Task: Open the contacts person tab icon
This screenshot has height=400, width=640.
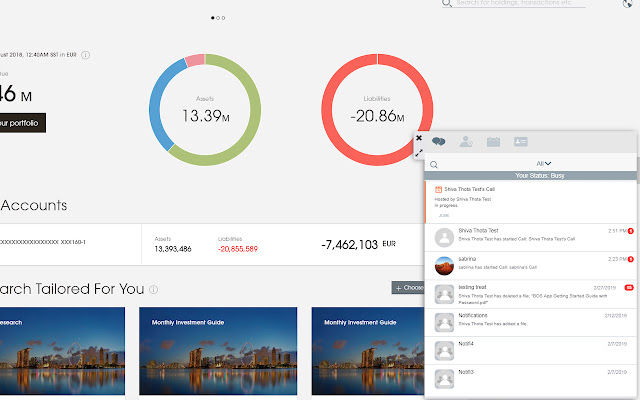Action: [x=466, y=142]
